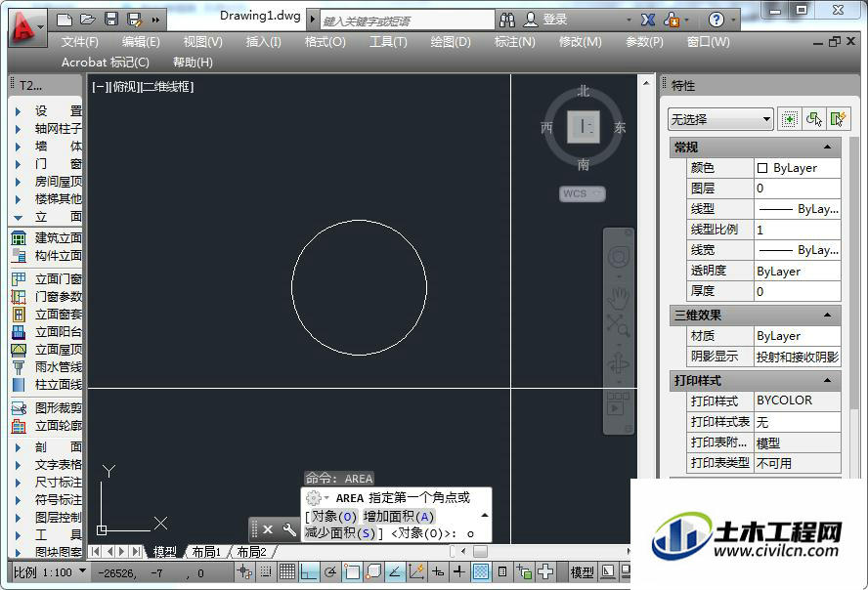Click the command line customize wrench icon

tap(289, 529)
